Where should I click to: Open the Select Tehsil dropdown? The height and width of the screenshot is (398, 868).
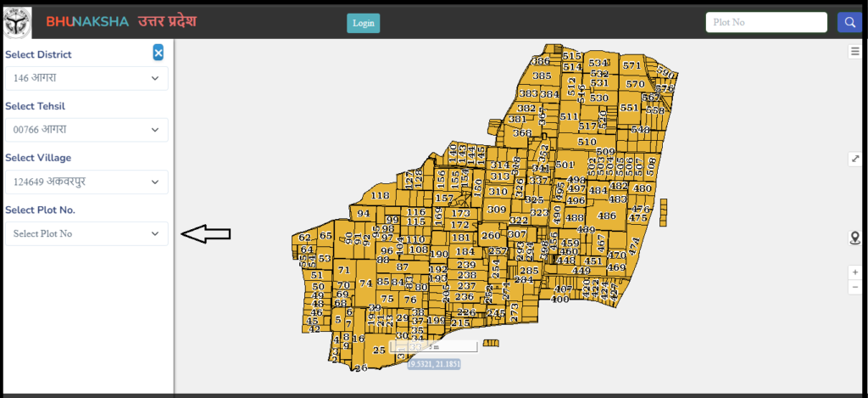pyautogui.click(x=86, y=130)
